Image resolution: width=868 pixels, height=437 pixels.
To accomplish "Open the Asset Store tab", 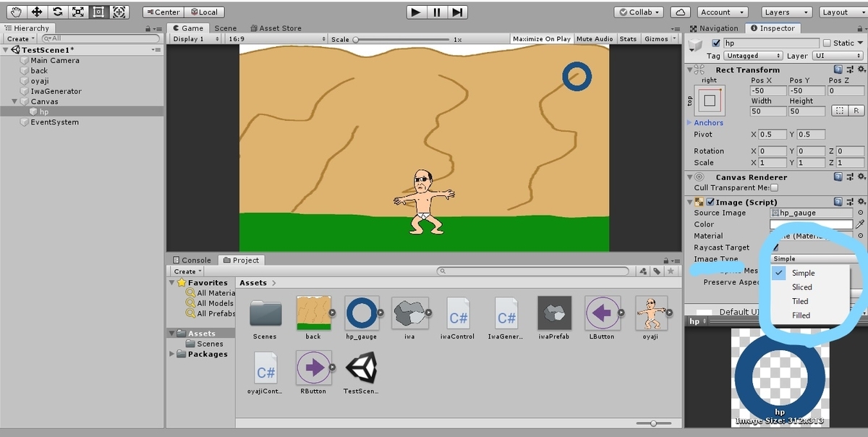I will [276, 28].
